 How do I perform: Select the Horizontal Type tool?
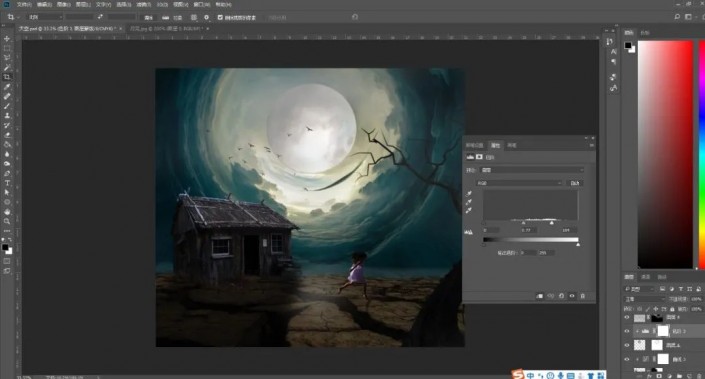(7, 183)
